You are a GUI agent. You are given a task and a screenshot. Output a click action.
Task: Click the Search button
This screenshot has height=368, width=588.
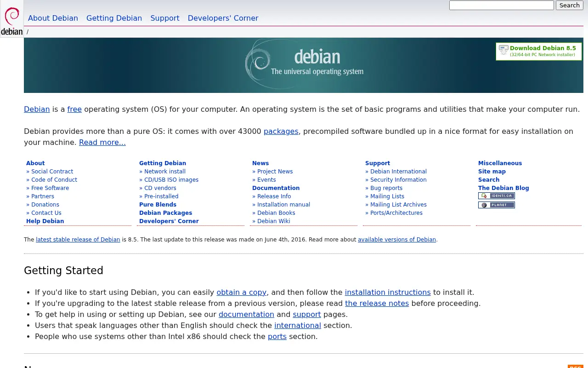tap(570, 6)
